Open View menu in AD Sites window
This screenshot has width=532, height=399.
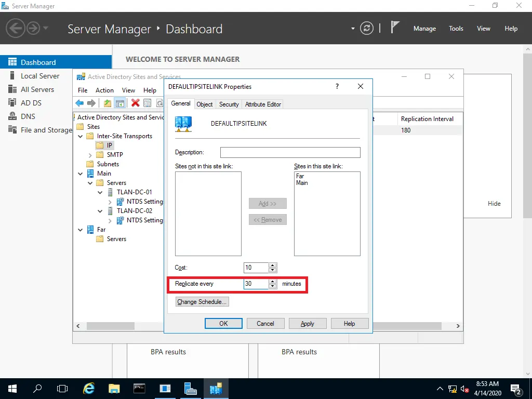(129, 90)
